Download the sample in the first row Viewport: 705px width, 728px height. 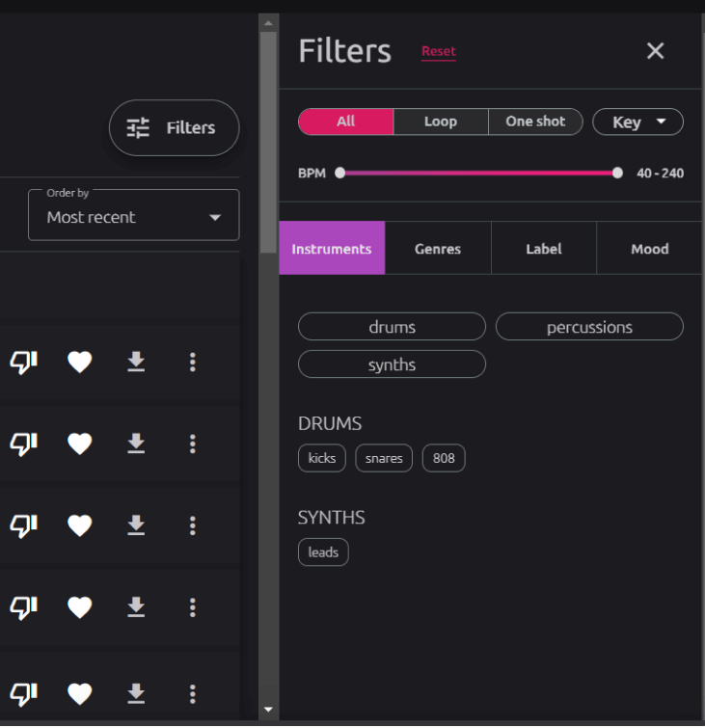click(x=136, y=363)
